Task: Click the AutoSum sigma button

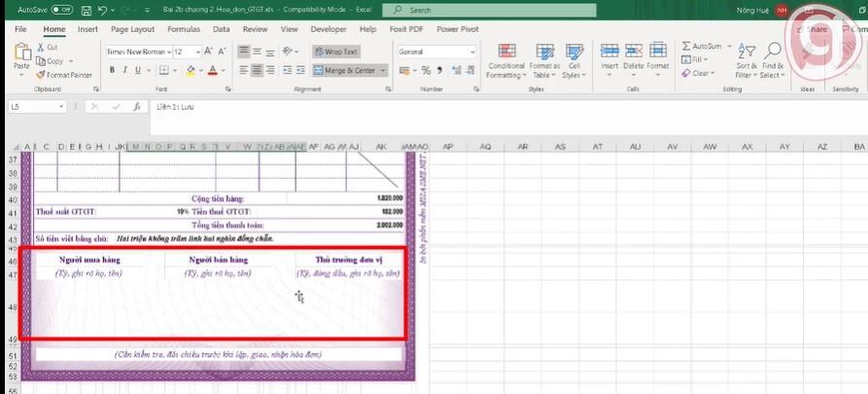Action: coord(700,46)
